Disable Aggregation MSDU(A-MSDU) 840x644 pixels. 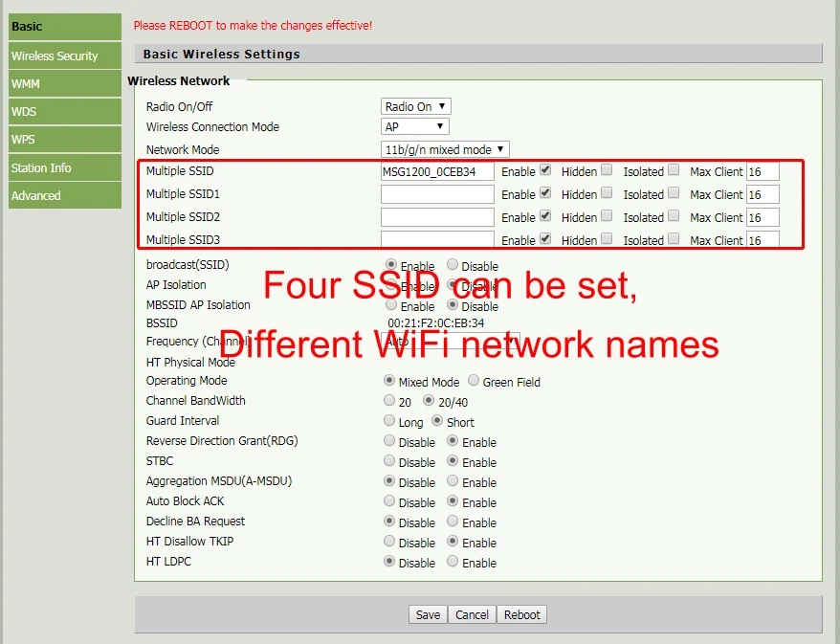pos(389,480)
